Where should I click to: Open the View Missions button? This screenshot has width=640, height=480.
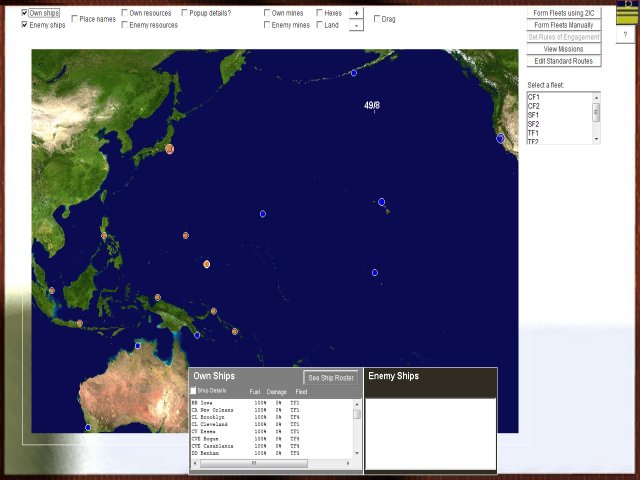pyautogui.click(x=563, y=49)
